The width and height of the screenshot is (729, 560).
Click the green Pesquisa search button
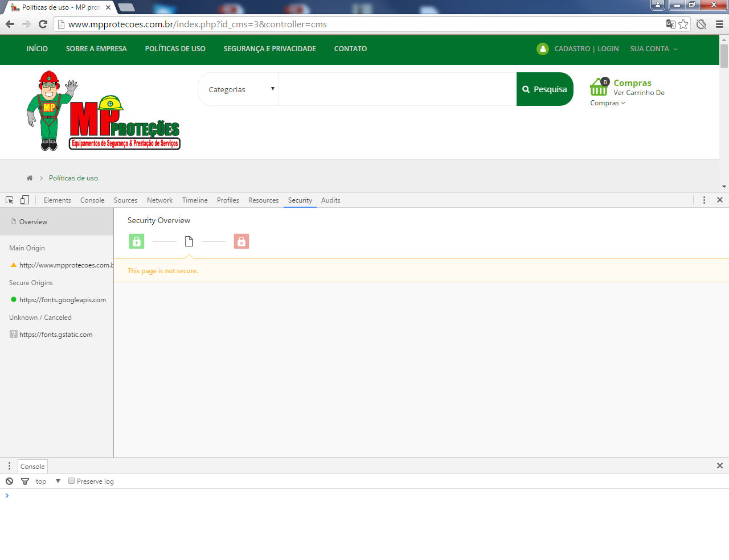[545, 89]
